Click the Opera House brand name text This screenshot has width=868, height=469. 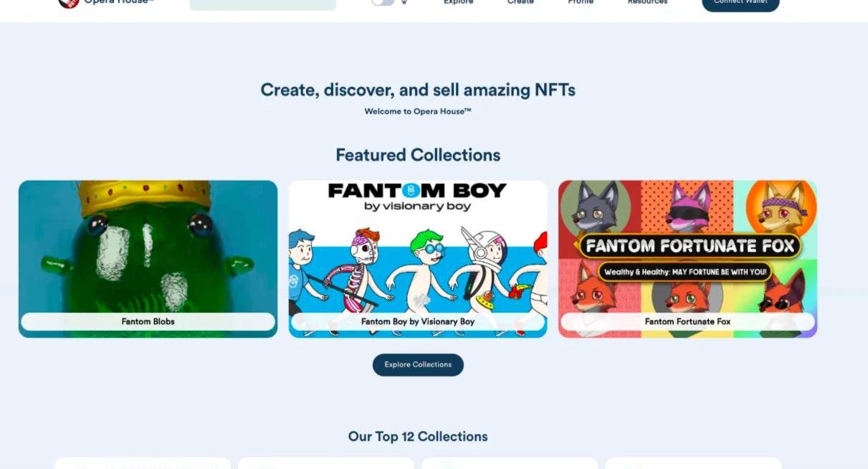point(119,2)
